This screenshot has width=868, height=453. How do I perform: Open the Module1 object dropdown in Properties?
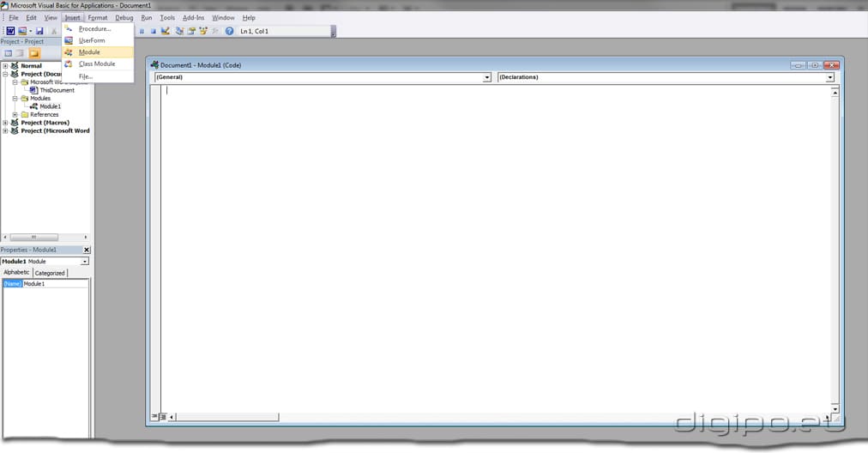click(85, 262)
